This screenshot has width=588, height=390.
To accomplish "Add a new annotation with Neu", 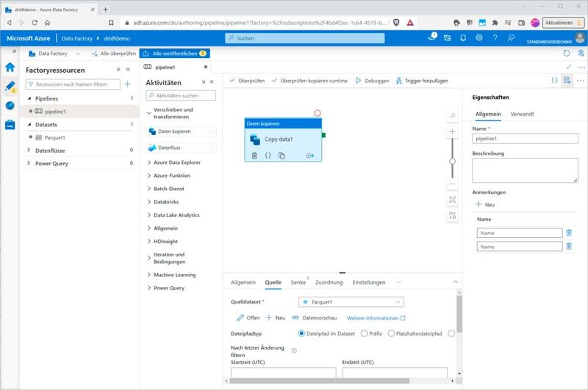I will (x=485, y=205).
